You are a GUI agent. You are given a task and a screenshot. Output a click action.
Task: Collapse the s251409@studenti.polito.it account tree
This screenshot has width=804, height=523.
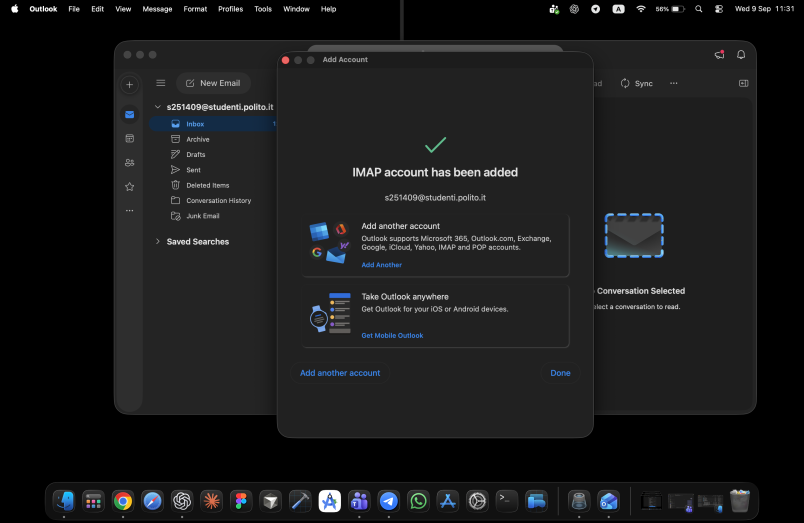click(158, 107)
